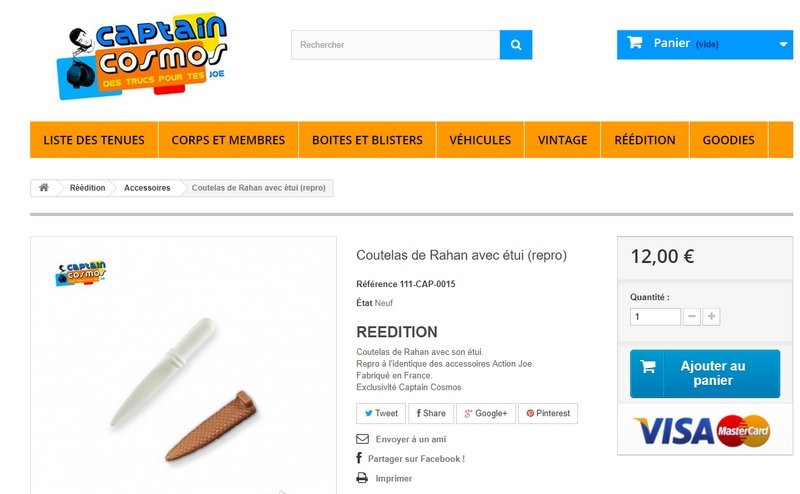800x494 pixels.
Task: Open the knife product image
Action: coord(184,364)
